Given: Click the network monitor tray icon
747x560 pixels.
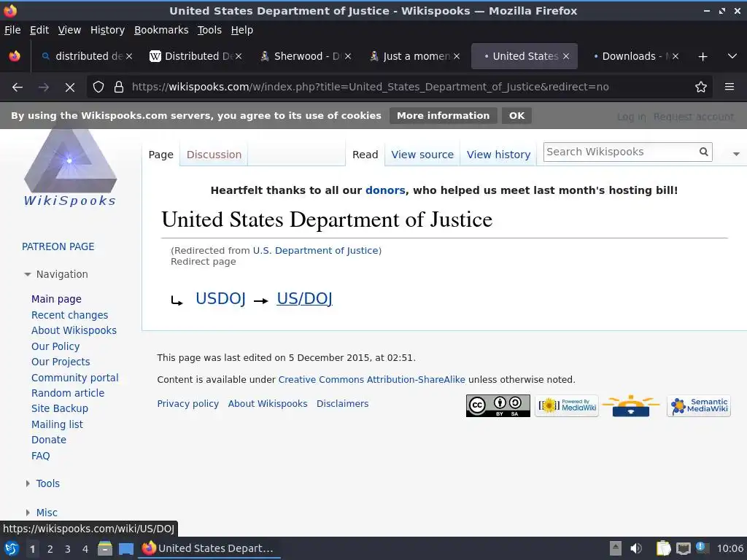Looking at the screenshot, I should tap(683, 548).
